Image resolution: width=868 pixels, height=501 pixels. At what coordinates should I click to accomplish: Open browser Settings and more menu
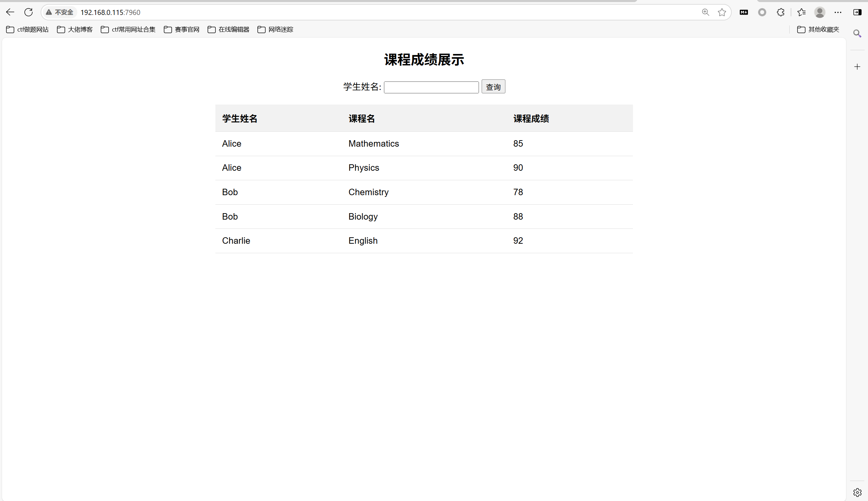pos(838,12)
